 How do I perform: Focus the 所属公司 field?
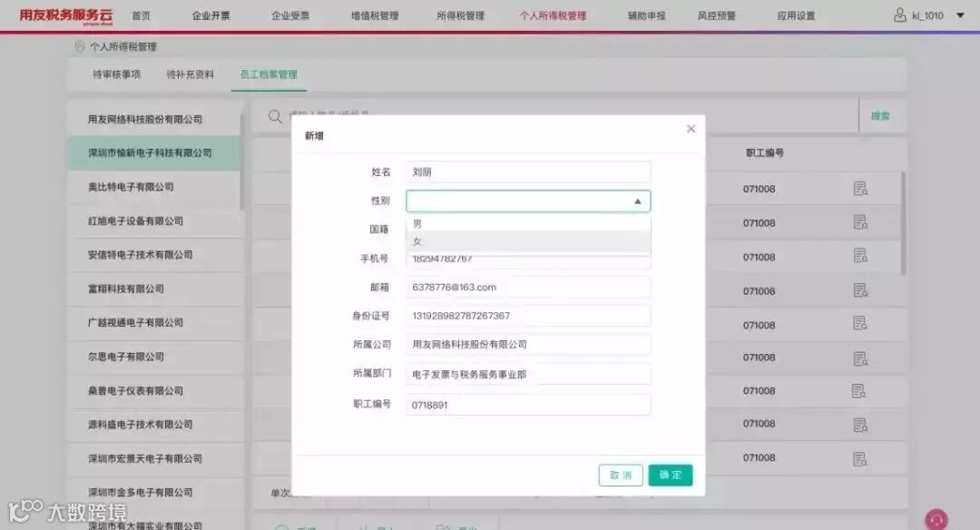point(528,344)
